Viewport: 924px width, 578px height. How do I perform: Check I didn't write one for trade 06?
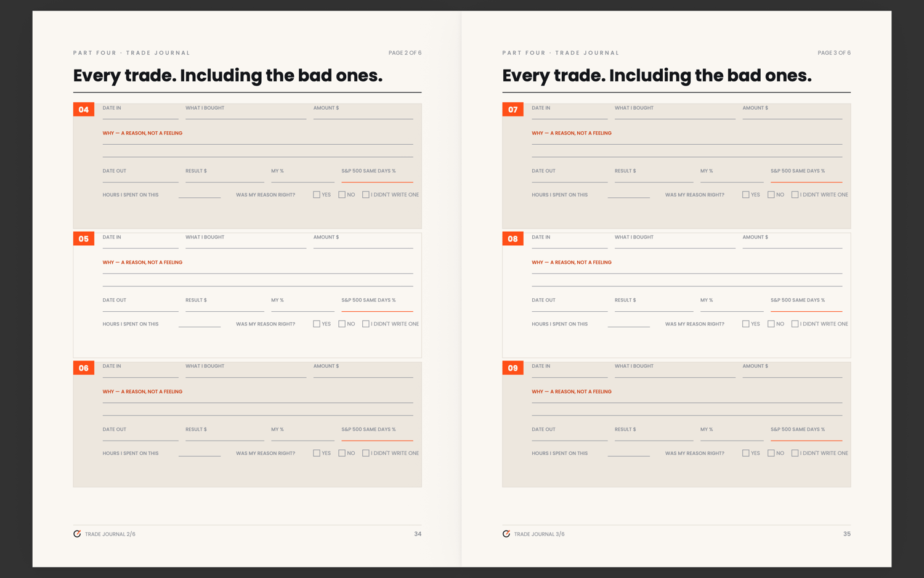click(366, 454)
